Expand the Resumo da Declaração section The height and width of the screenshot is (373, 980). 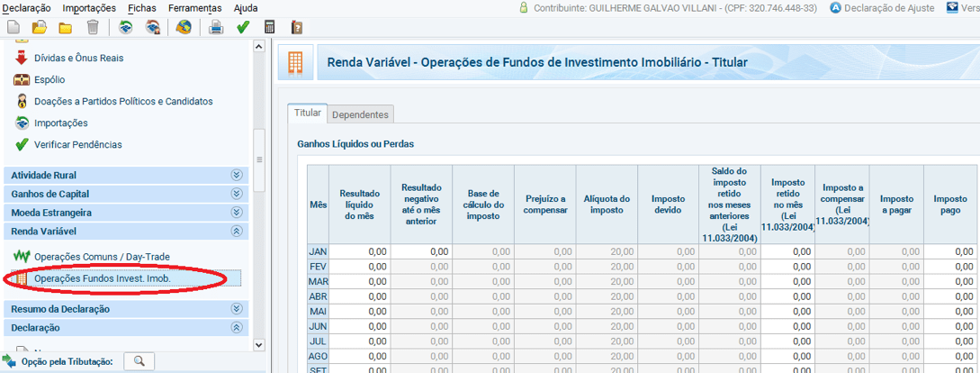click(126, 309)
